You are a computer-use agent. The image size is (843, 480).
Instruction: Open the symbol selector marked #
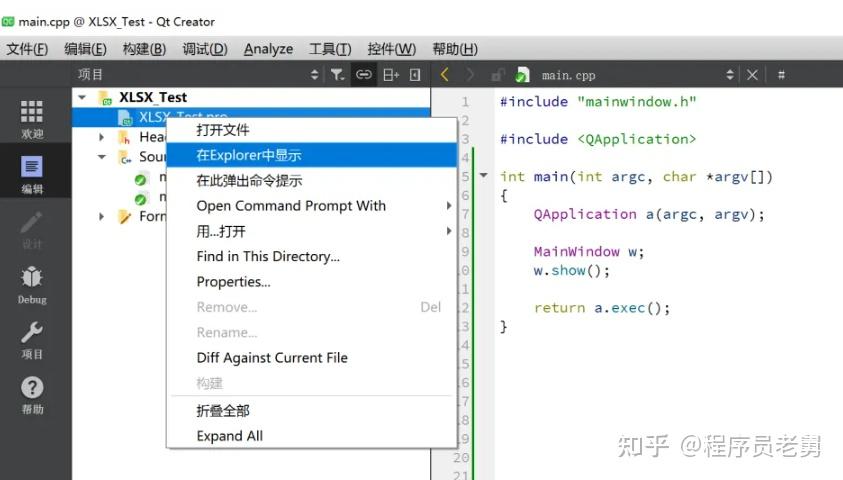point(781,75)
